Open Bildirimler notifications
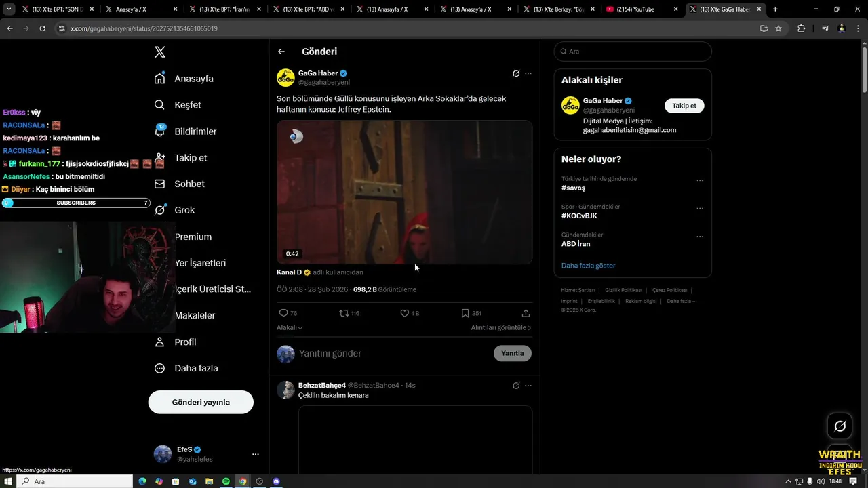Screen dimensions: 868x488 [186, 131]
